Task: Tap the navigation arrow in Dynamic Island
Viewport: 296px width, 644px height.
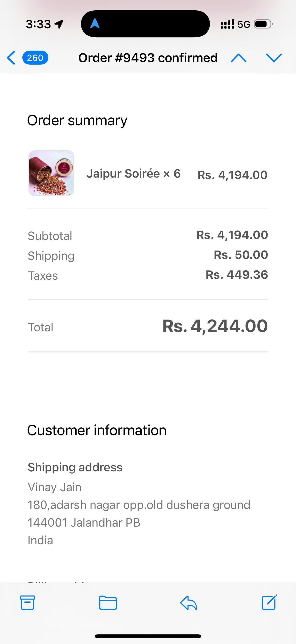Action: point(95,24)
